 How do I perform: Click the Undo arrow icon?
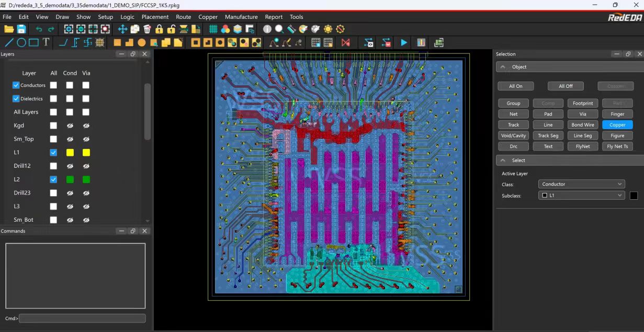coord(39,29)
